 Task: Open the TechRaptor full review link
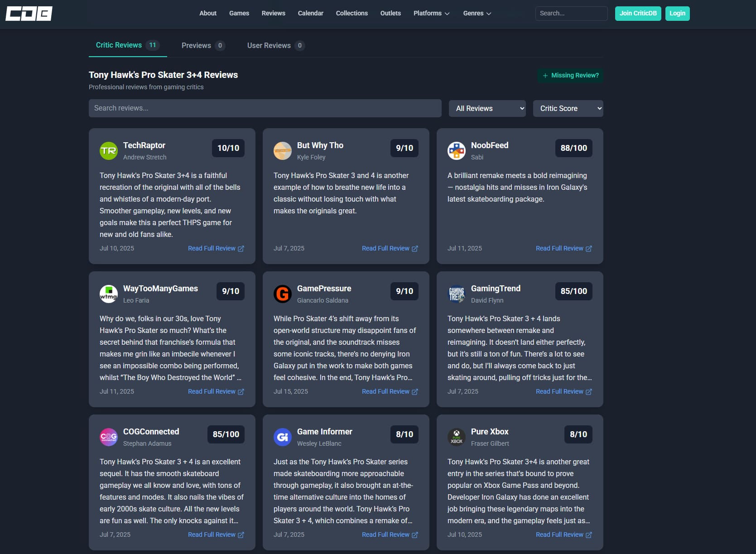[216, 248]
